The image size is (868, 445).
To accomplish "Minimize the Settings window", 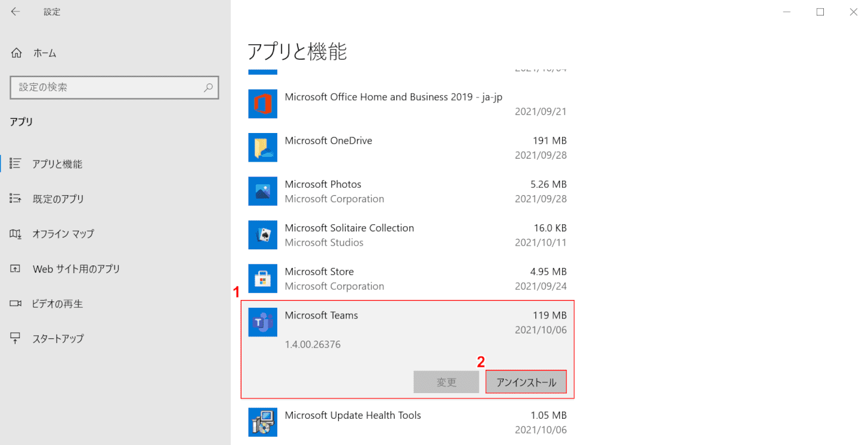I will (x=787, y=12).
